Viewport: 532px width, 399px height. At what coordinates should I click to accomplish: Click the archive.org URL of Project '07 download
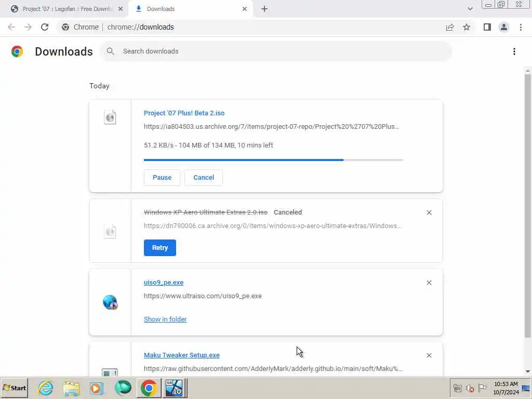(271, 127)
